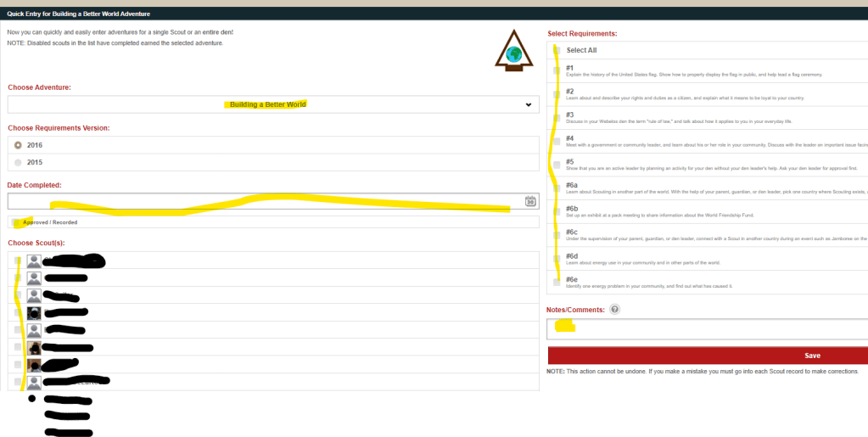Viewport: 868px width, 437px height.
Task: Open the Choose Adventure dropdown
Action: [x=272, y=104]
